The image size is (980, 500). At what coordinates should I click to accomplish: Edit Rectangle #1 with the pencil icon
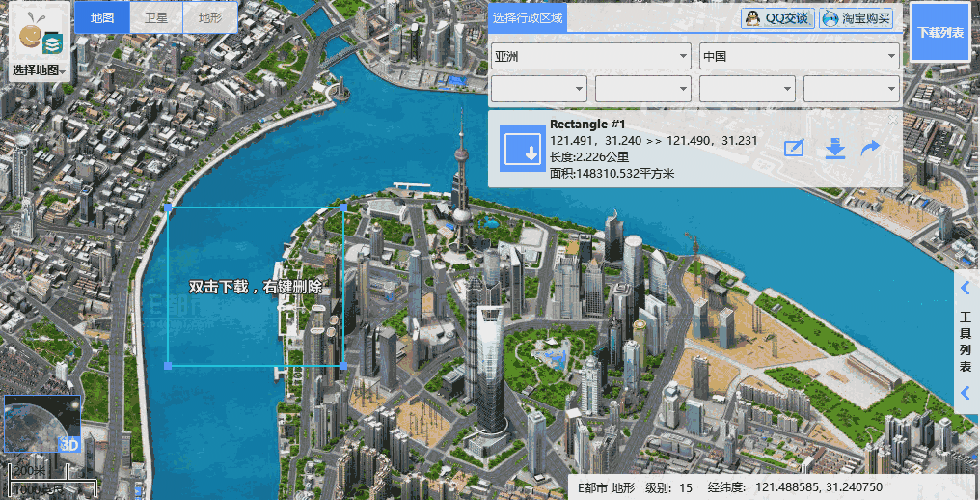(794, 149)
